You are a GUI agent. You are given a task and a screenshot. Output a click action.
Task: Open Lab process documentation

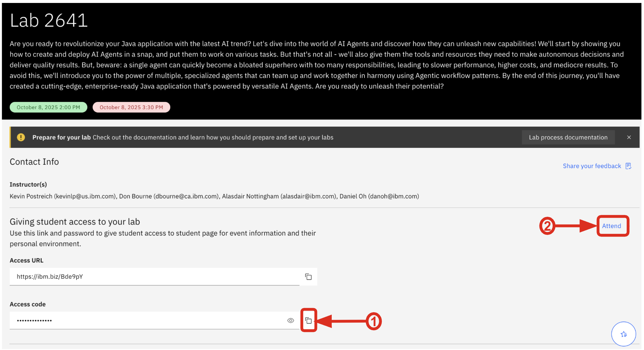pyautogui.click(x=568, y=137)
